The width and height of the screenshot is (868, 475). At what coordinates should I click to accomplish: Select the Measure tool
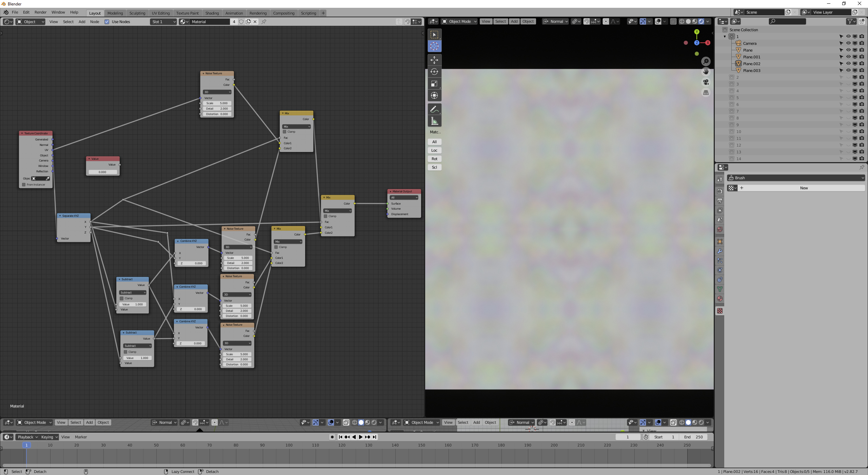click(434, 121)
